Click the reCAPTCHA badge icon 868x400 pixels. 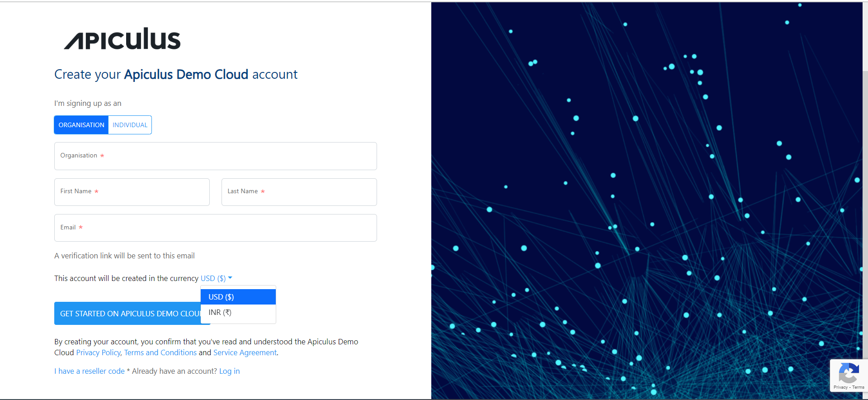pyautogui.click(x=849, y=373)
